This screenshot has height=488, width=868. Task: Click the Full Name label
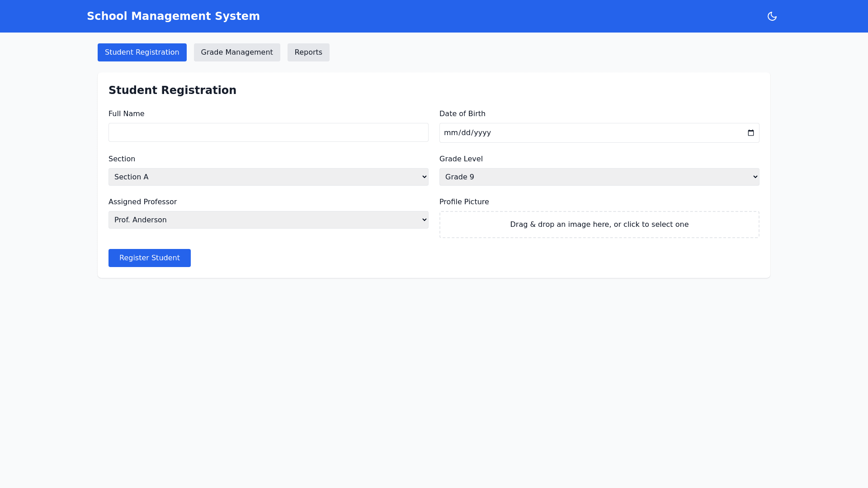[126, 114]
